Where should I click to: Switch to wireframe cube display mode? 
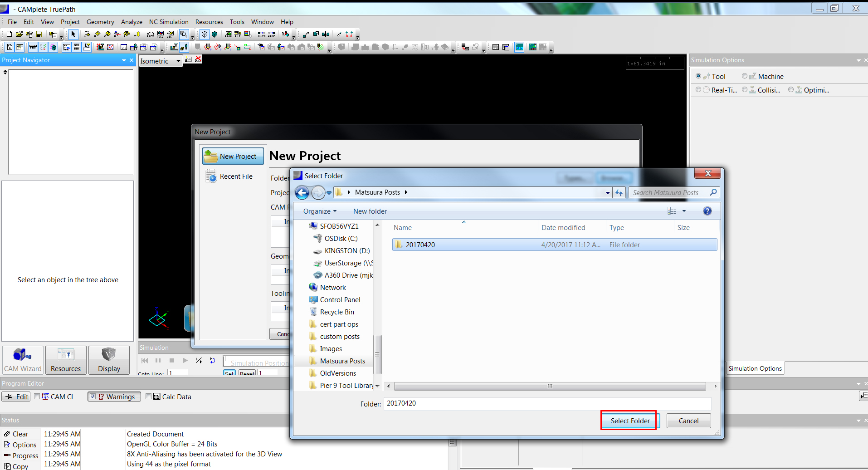click(205, 34)
